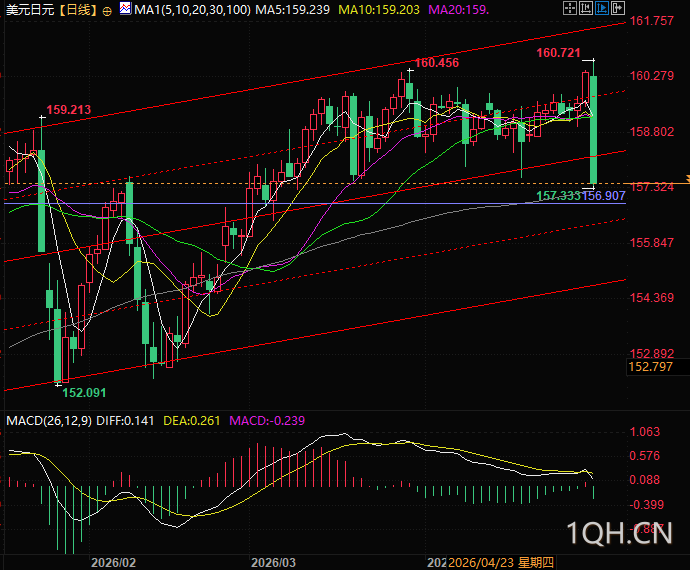Click the 158.802 axis price
690x570 pixels.
click(x=652, y=132)
